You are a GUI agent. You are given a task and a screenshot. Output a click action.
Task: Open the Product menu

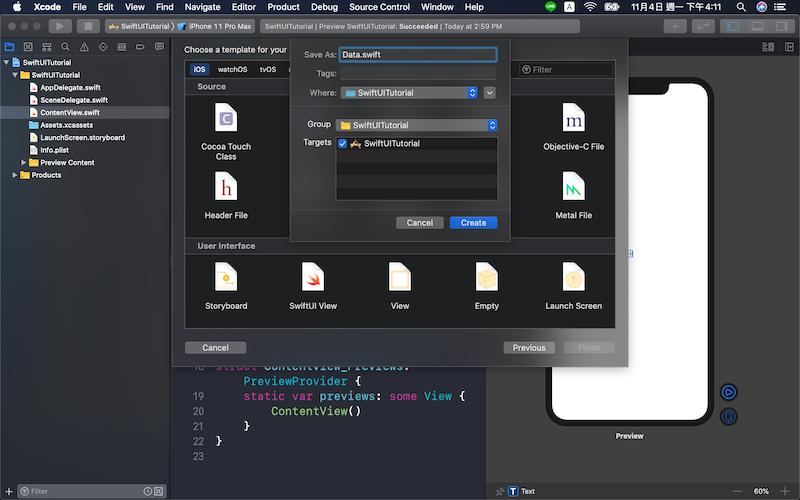[x=283, y=7]
